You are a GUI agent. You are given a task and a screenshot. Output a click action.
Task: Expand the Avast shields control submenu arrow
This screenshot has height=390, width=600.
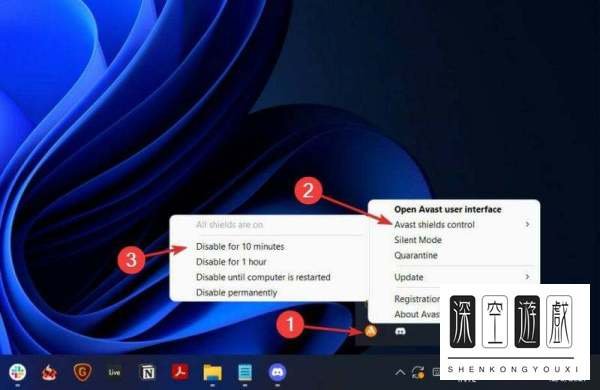point(528,224)
